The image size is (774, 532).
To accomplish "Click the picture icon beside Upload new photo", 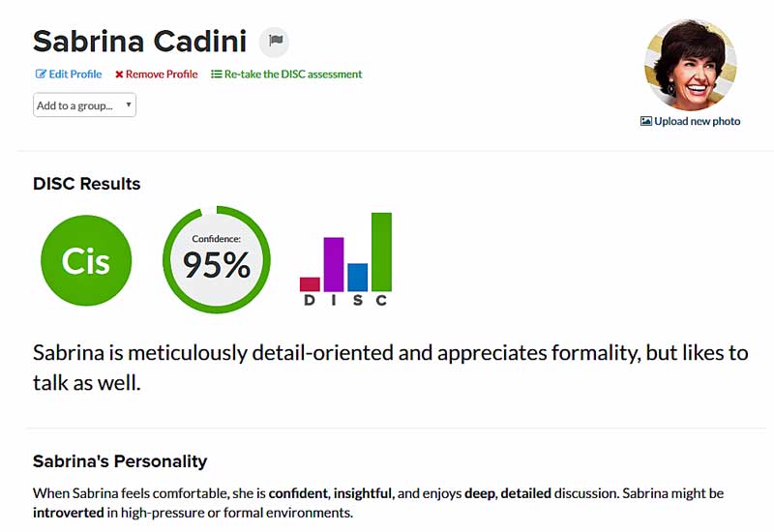I will (x=645, y=121).
